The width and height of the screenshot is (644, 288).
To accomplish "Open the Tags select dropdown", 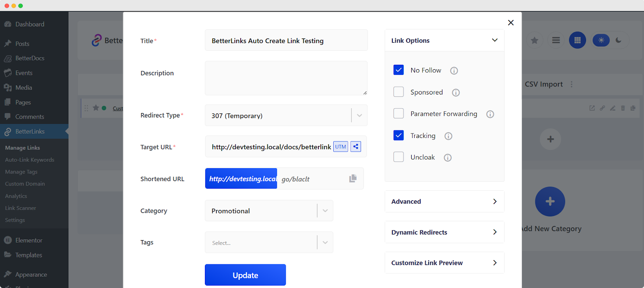I will (269, 243).
